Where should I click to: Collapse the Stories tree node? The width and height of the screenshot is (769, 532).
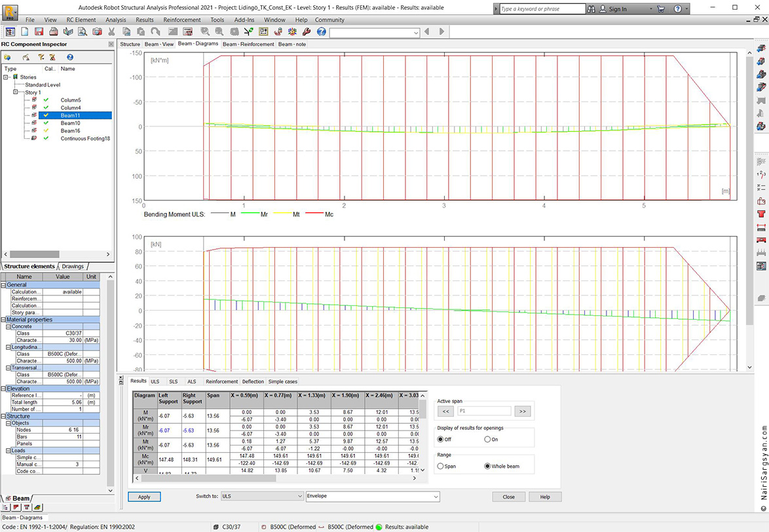pyautogui.click(x=6, y=77)
